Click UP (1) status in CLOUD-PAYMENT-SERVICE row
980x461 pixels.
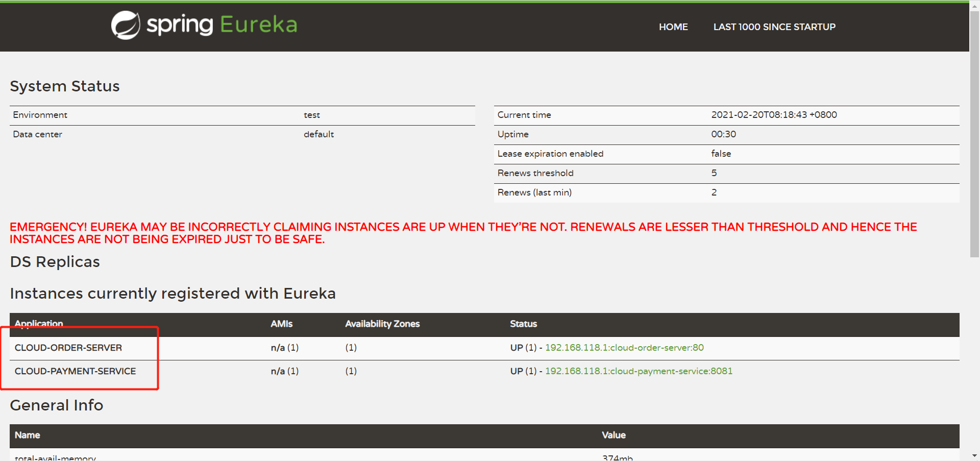(523, 371)
